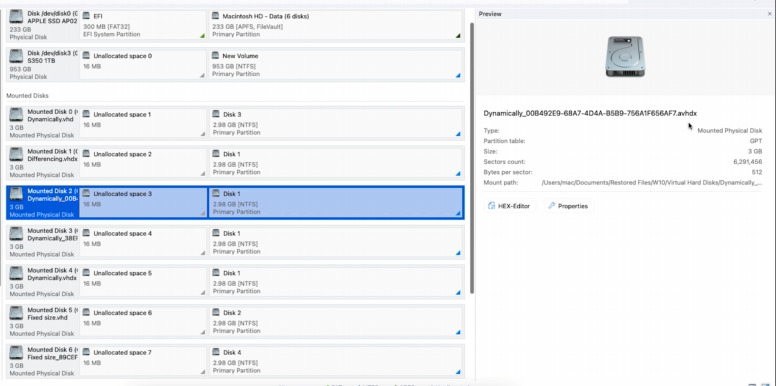The height and width of the screenshot is (386, 776).
Task: Open the HEX-Editor
Action: click(x=509, y=206)
